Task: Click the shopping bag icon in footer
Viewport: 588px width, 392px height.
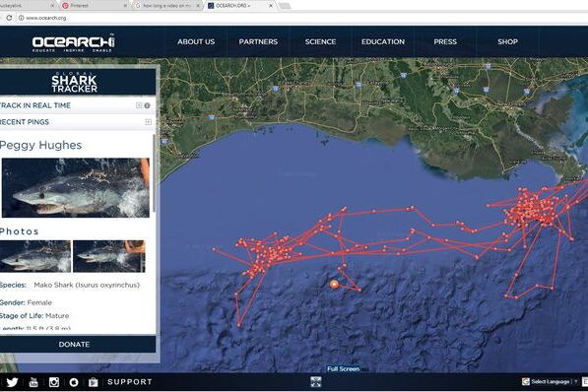Action: click(93, 382)
